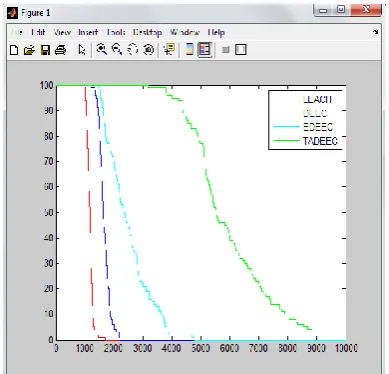Viewport: 389px width, 374px height.
Task: Click the Show Plot Tools and Dock icon
Action: pyautogui.click(x=241, y=50)
